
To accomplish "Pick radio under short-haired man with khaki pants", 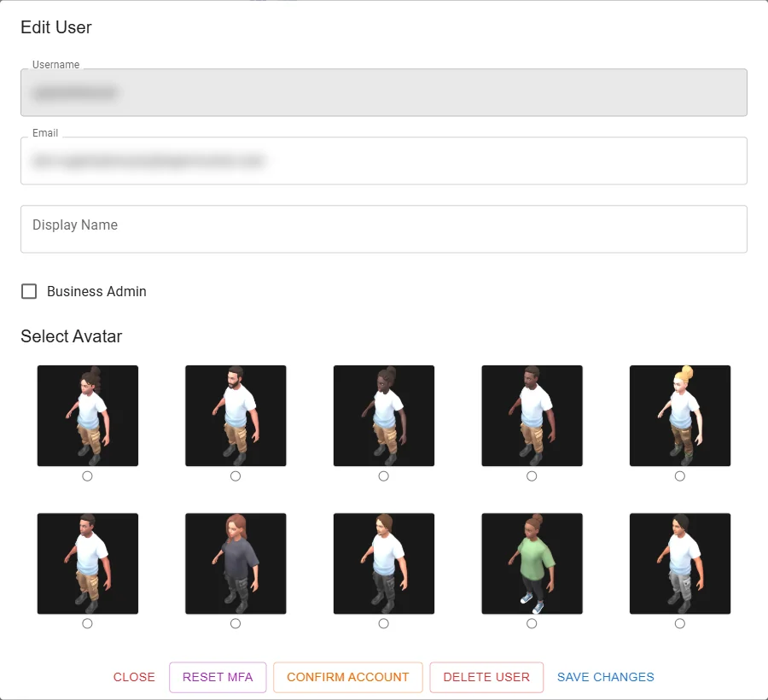I will 87,623.
